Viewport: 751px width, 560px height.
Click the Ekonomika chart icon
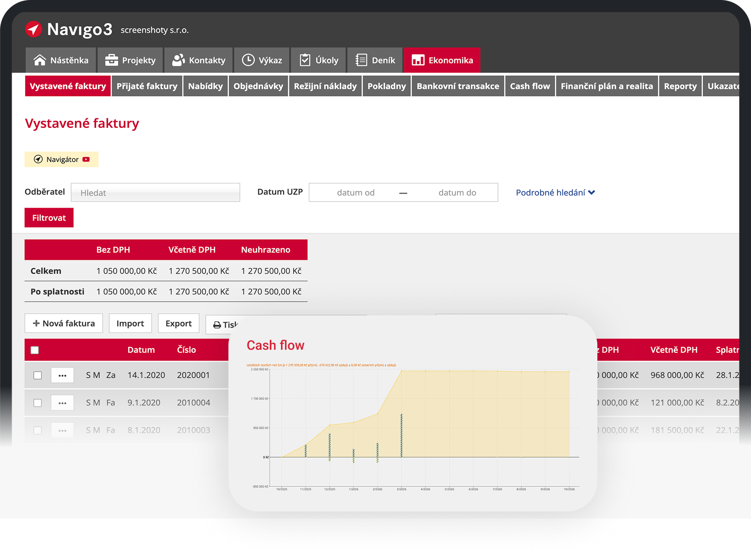pyautogui.click(x=418, y=60)
